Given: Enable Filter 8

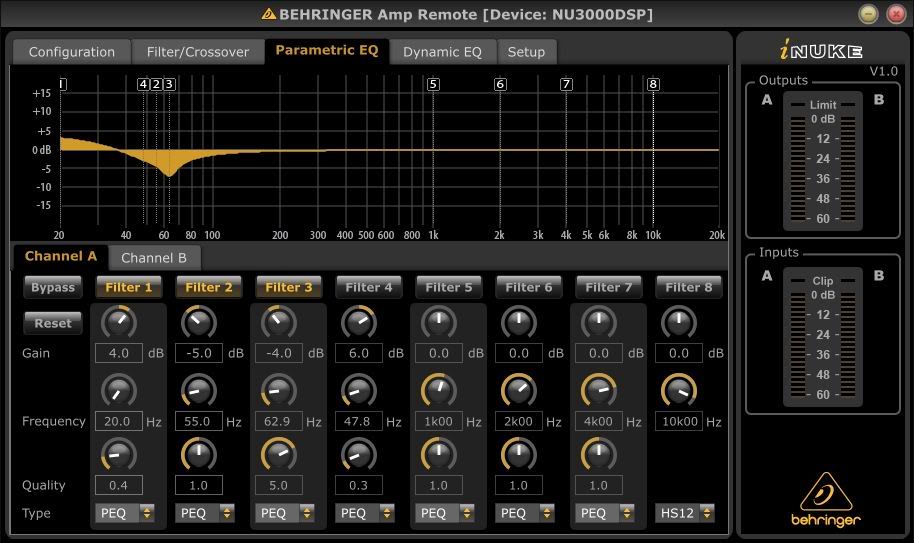Looking at the screenshot, I should [688, 287].
